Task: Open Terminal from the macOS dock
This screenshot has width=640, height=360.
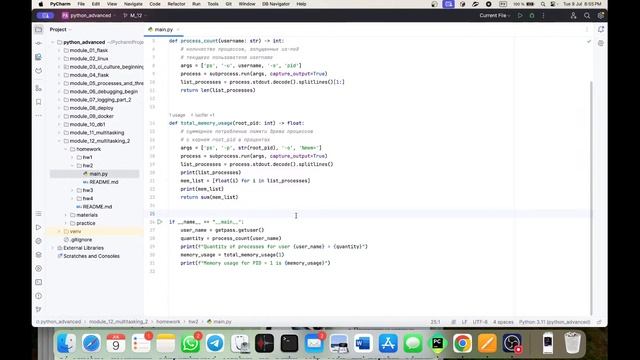Action: point(289,343)
